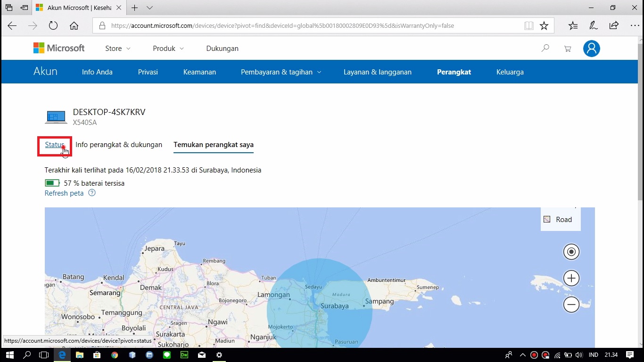Open the Keamanan account menu item

[199, 72]
